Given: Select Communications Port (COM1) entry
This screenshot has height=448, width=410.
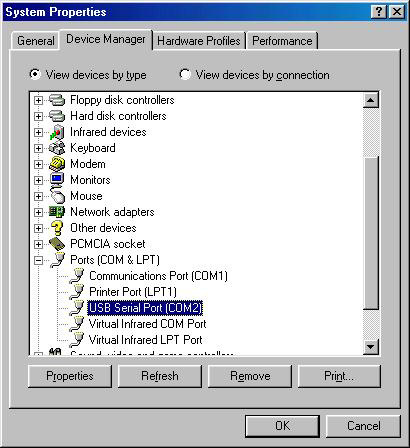Looking at the screenshot, I should pyautogui.click(x=158, y=276).
